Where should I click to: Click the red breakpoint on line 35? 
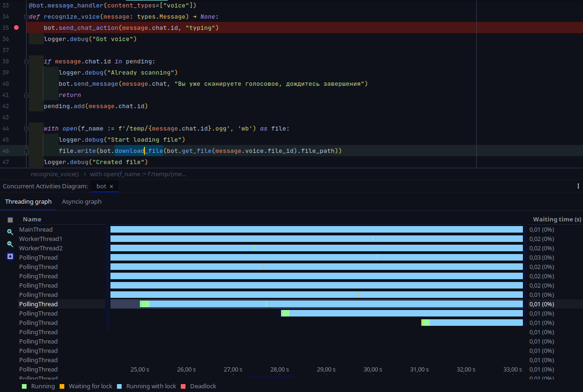pyautogui.click(x=16, y=28)
